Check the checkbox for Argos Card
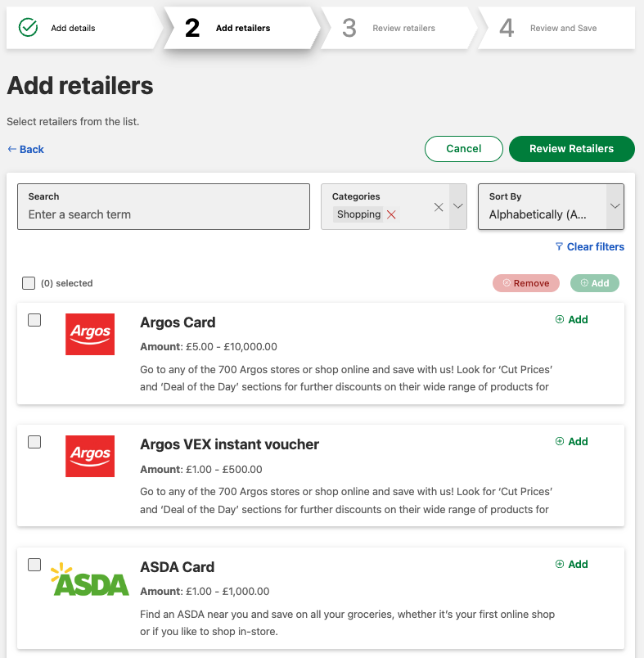This screenshot has height=658, width=644. (34, 320)
